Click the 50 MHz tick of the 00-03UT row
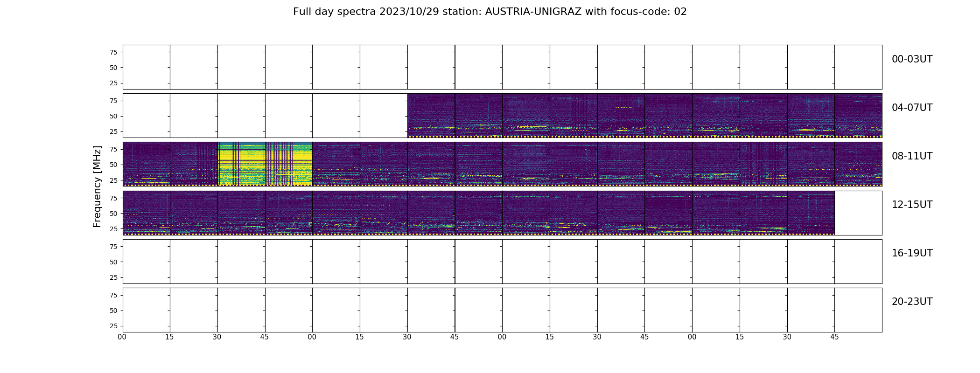 113,68
